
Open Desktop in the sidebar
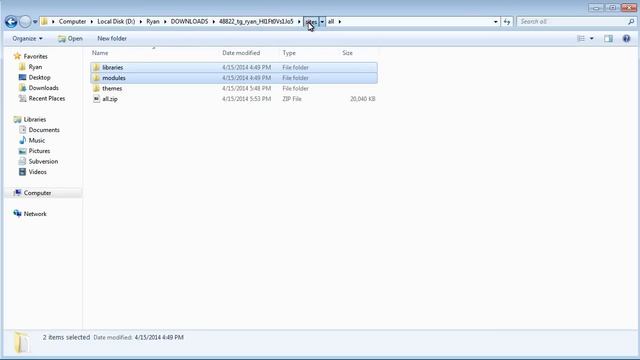pos(40,78)
